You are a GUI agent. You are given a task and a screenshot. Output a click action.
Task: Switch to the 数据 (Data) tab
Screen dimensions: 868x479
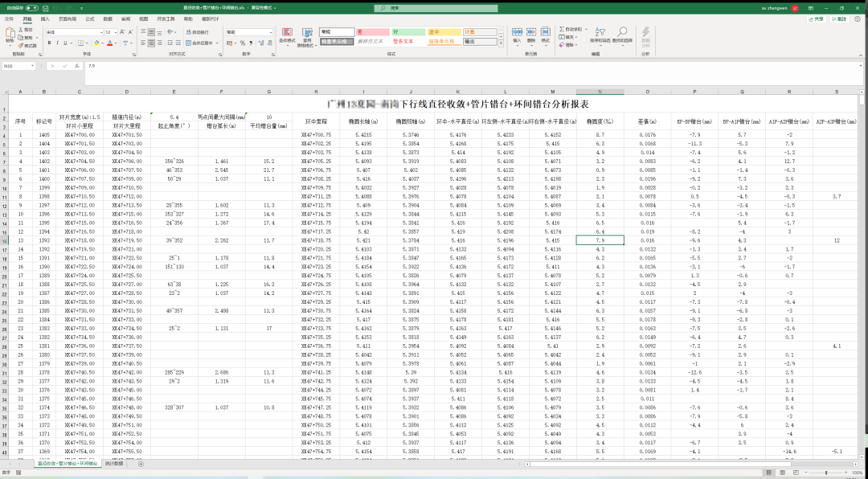pyautogui.click(x=108, y=18)
